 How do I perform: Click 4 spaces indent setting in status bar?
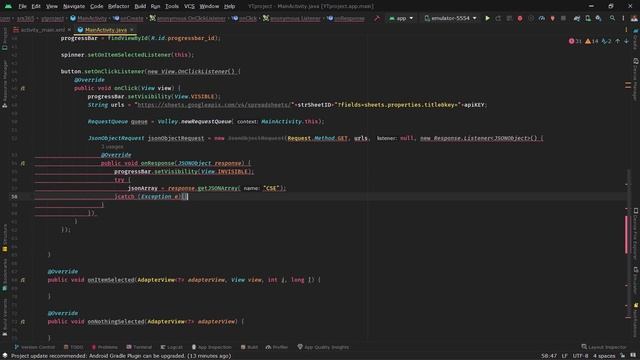604,356
